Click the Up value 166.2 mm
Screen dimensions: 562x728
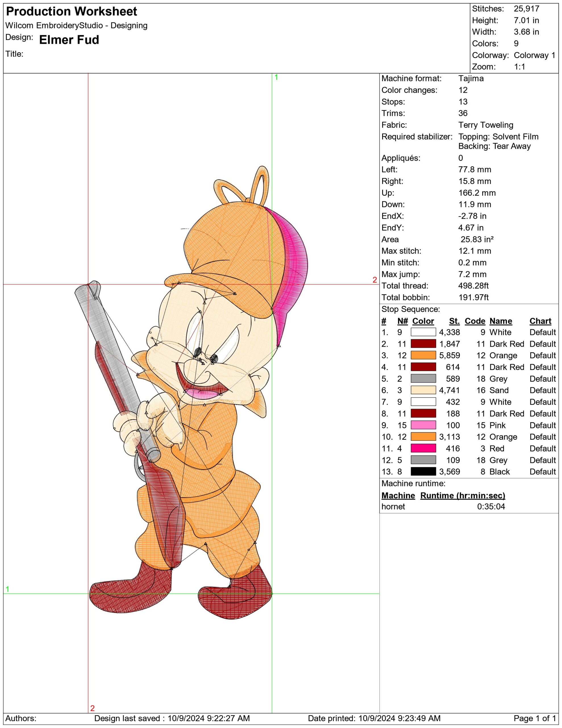(x=477, y=193)
